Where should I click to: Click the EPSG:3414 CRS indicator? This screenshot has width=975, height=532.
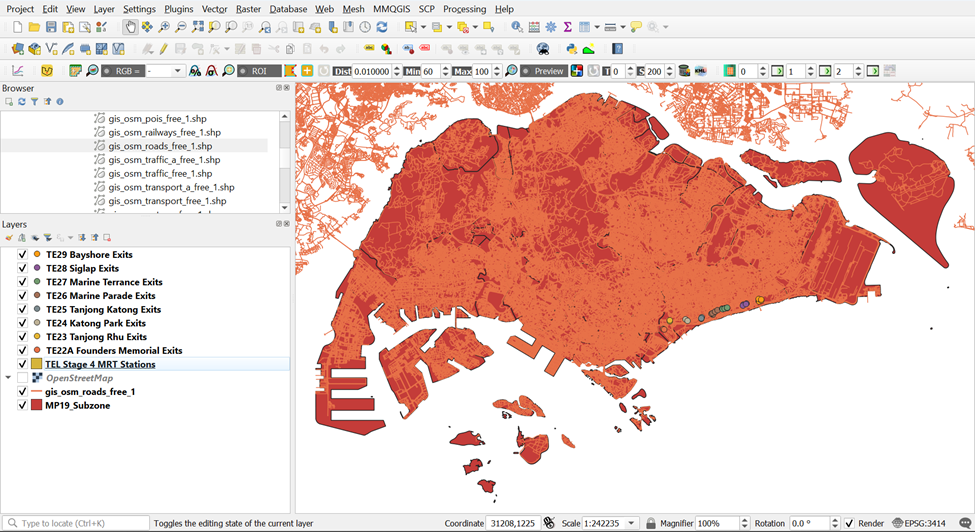click(x=918, y=523)
